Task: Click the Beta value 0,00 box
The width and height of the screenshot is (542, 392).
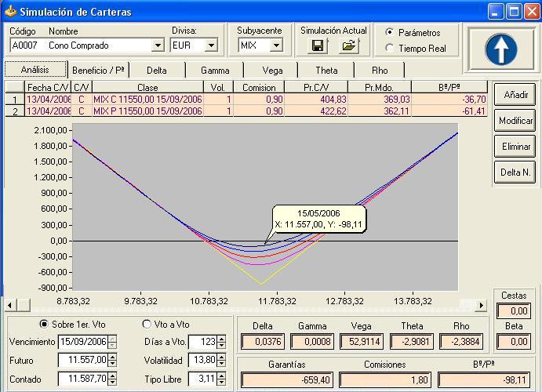Action: click(514, 342)
